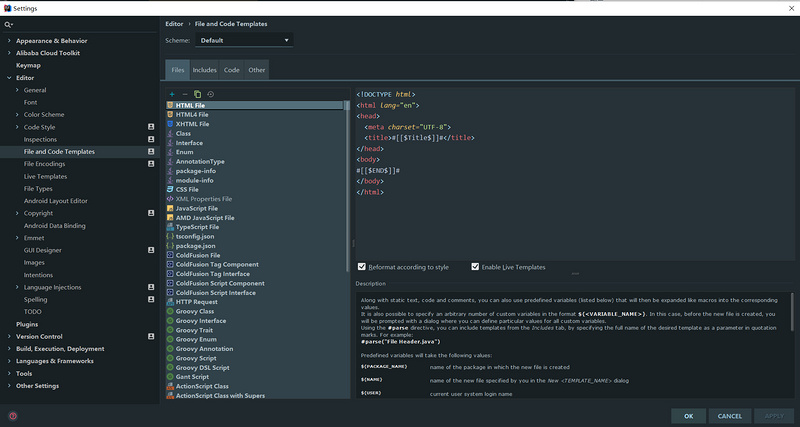Disable Reformat according to style checkbox

coord(362,267)
